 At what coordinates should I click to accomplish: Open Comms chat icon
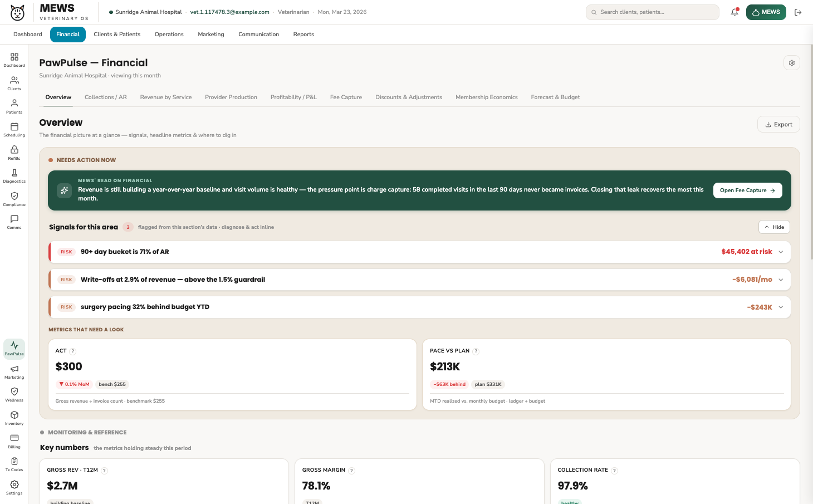click(x=14, y=222)
